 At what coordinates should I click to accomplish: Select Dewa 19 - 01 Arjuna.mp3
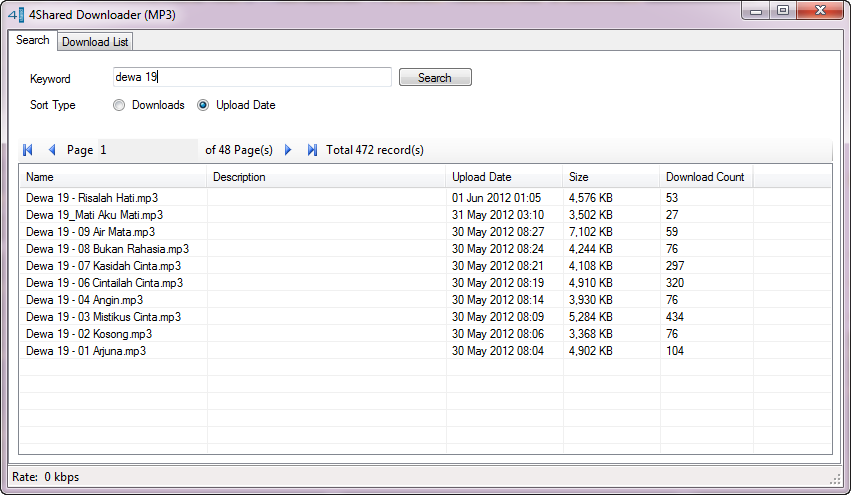click(86, 351)
